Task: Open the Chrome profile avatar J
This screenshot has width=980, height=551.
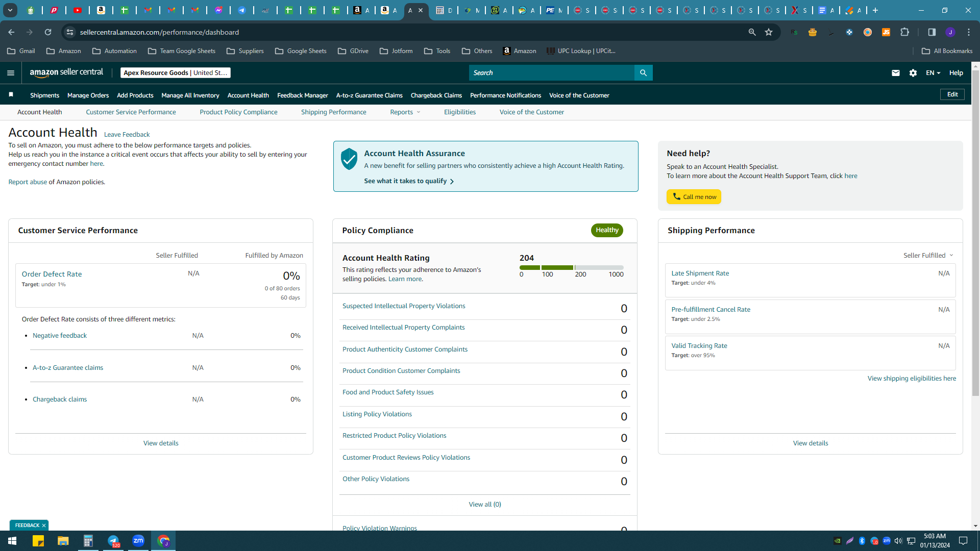Action: click(950, 32)
